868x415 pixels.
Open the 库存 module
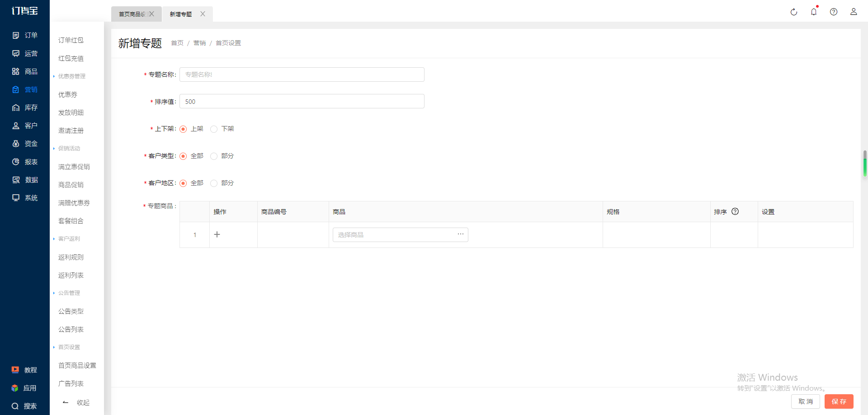[25, 107]
